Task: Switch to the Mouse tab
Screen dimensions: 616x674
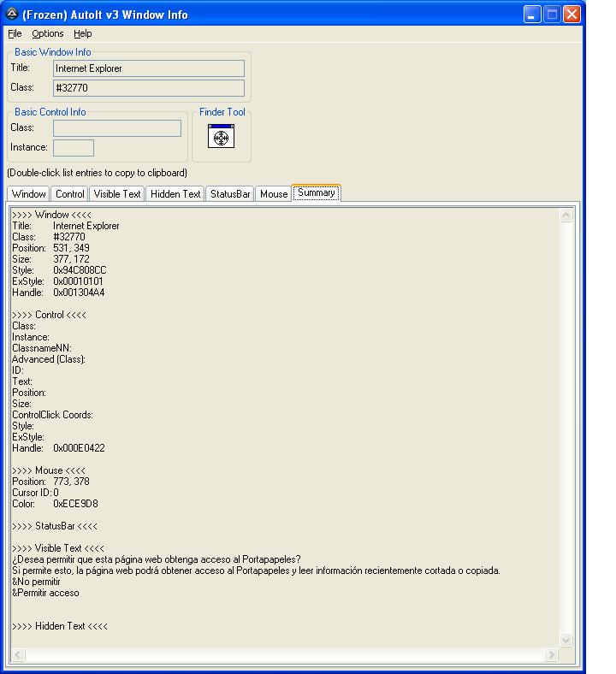Action: (274, 194)
